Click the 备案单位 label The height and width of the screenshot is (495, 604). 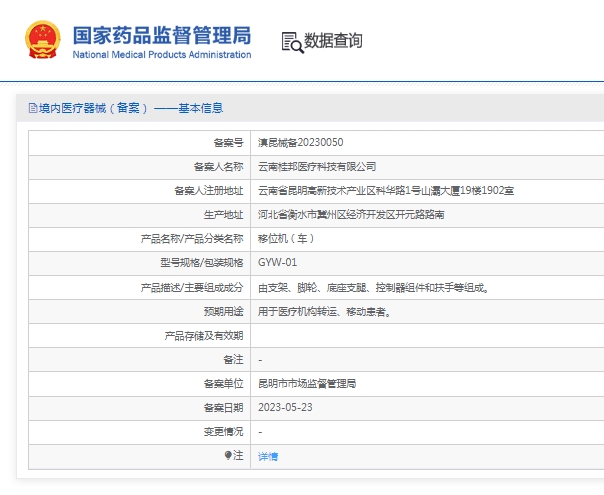pyautogui.click(x=223, y=384)
